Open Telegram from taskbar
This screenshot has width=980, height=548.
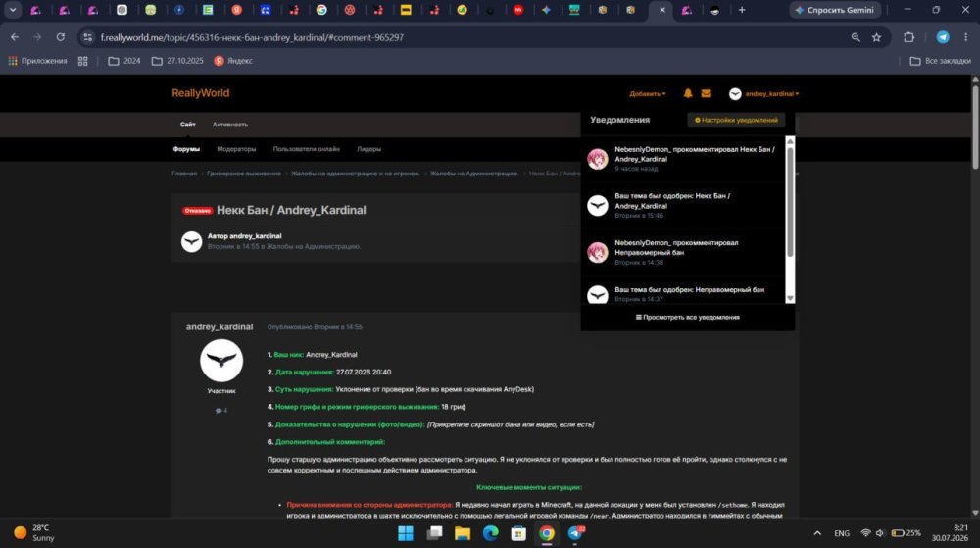coord(575,533)
